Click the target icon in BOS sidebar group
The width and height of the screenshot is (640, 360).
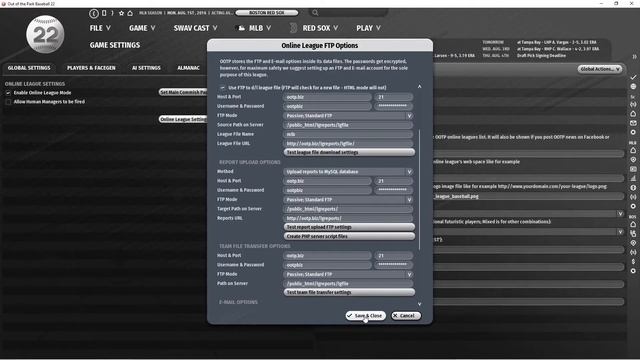633,243
